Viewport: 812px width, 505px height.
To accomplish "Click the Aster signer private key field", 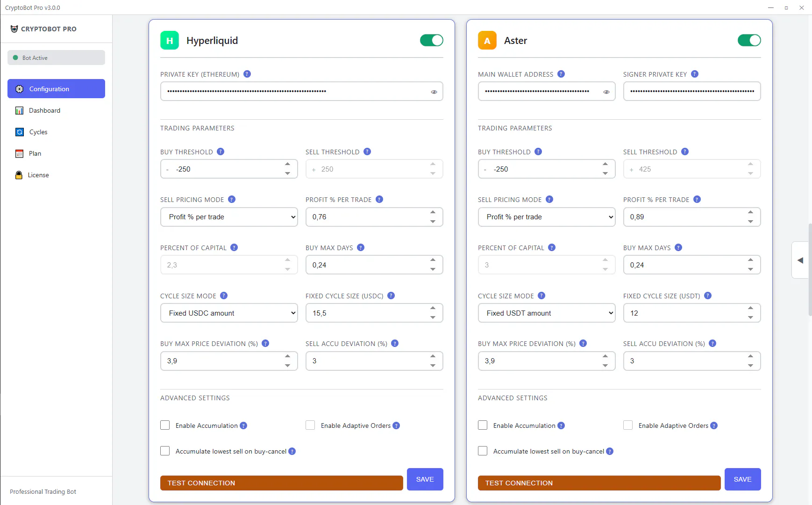I will pyautogui.click(x=692, y=91).
